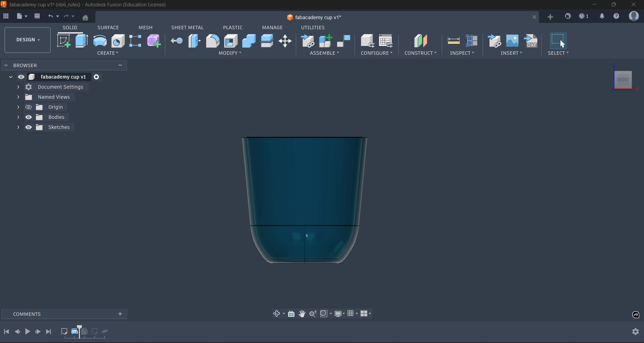Open the Measure tool
The image size is (644, 343).
(454, 41)
